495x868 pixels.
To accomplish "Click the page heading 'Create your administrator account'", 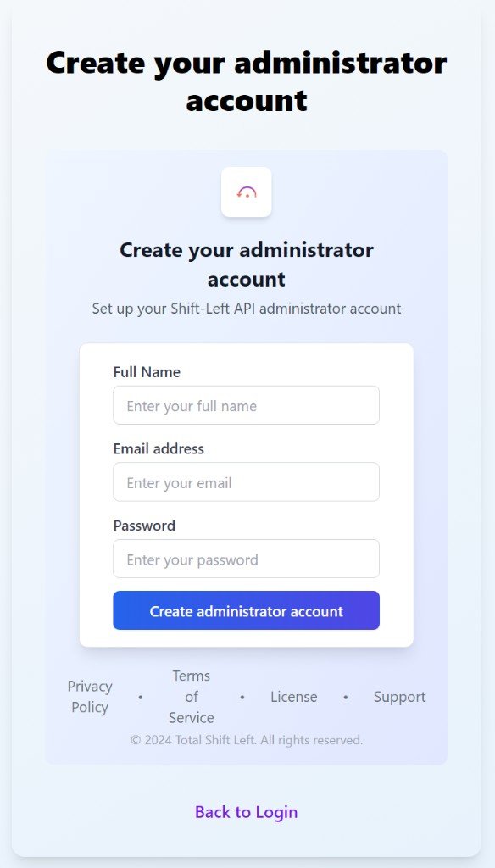I will click(x=246, y=81).
